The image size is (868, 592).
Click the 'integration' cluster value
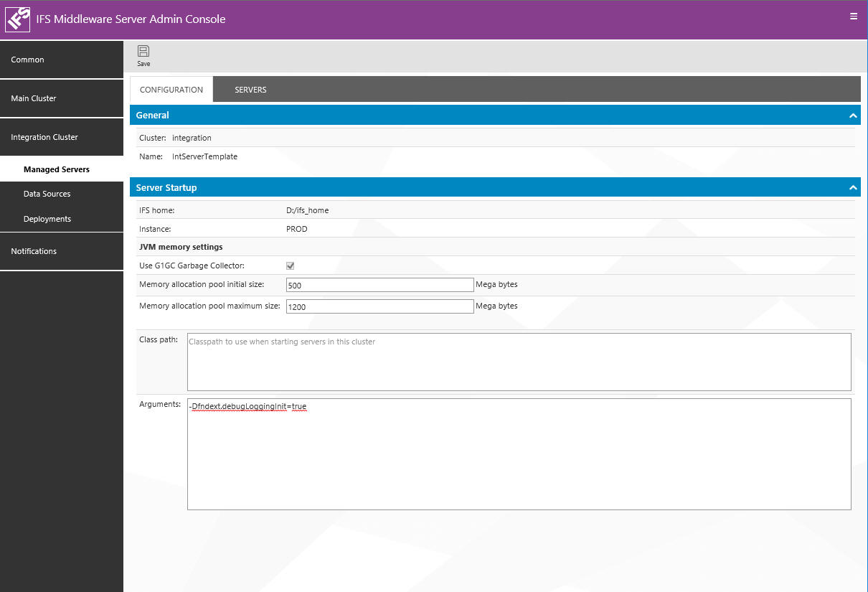click(x=192, y=138)
